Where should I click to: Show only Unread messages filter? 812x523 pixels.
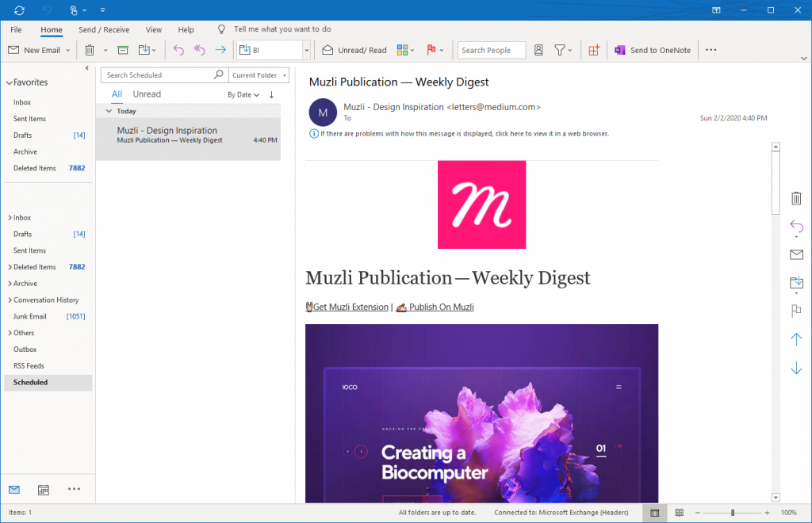147,94
